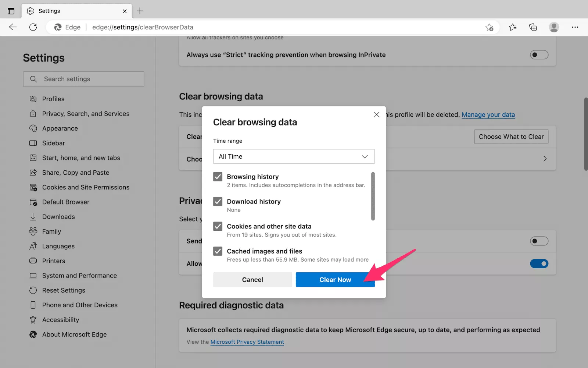The width and height of the screenshot is (588, 368).
Task: Click the Downloads arrow icon
Action: coord(33,217)
